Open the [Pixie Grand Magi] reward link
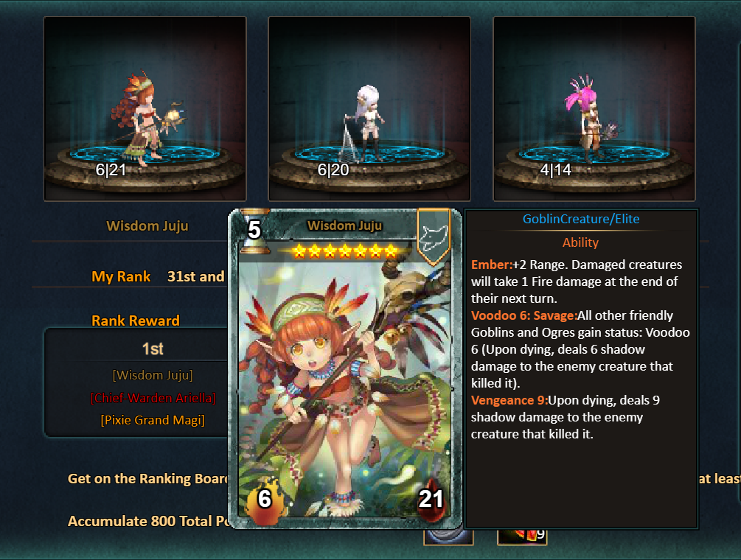Screen dimensions: 741x560 pos(153,420)
